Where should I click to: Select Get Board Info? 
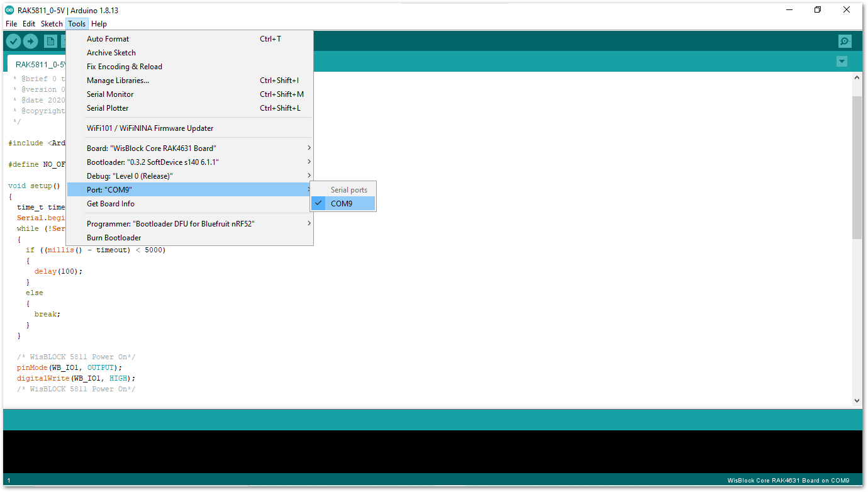[189, 204]
